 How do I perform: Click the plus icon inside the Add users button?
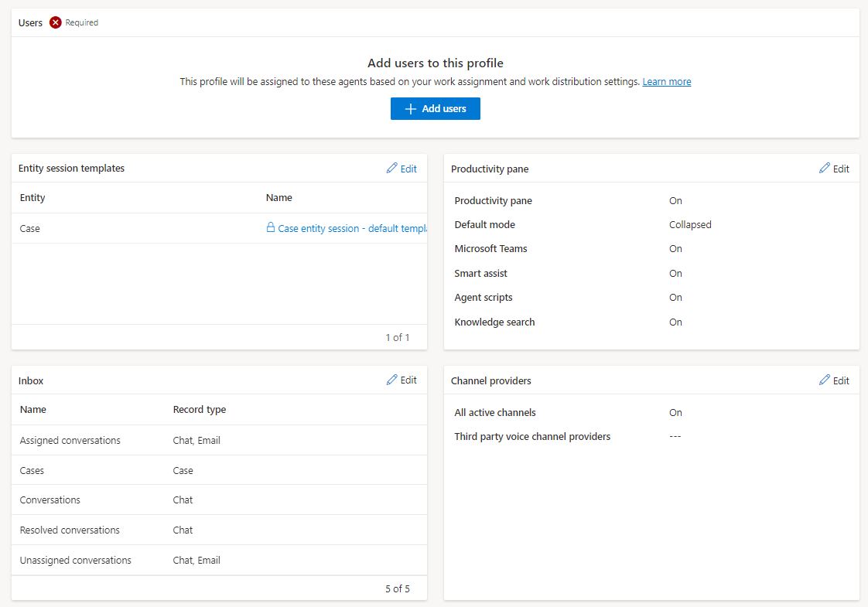[x=410, y=108]
